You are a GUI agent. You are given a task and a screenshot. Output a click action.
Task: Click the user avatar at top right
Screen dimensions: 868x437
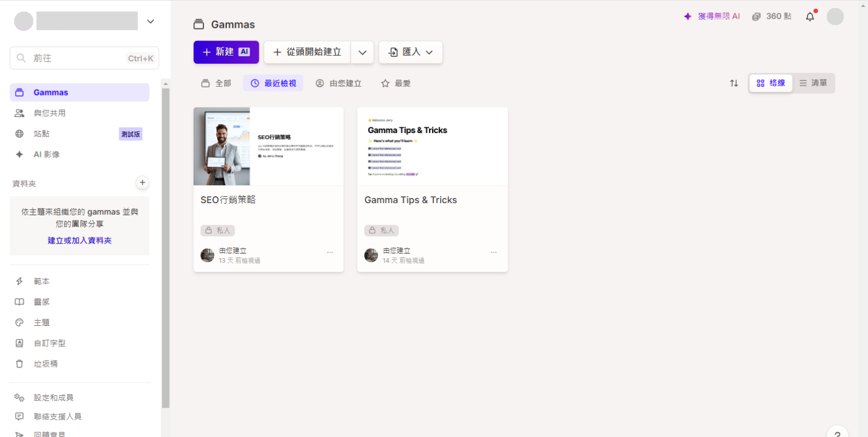click(x=835, y=17)
